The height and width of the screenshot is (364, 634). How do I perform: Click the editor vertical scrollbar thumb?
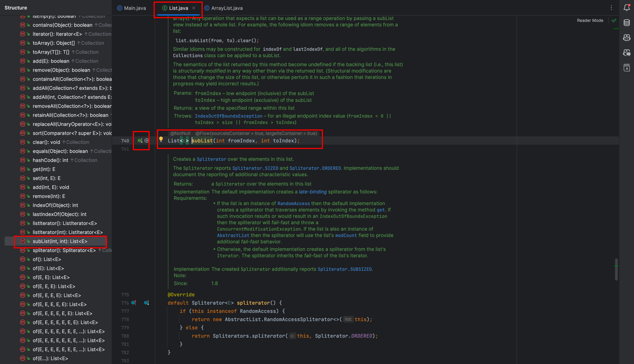pos(616,269)
